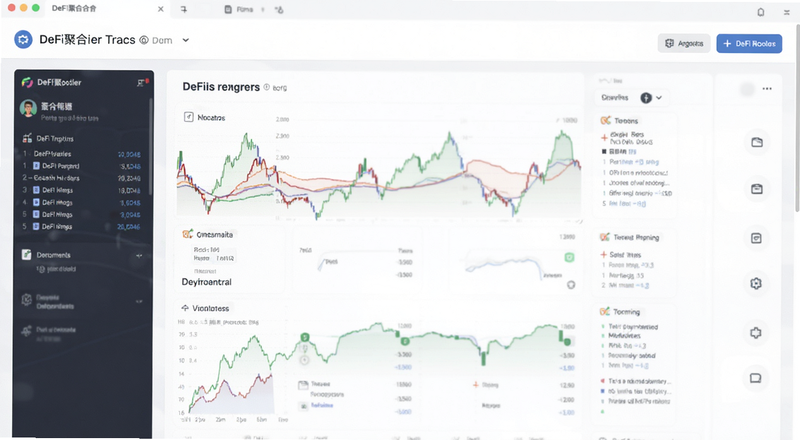Click the blue Infuime link
This screenshot has width=800, height=440.
322,405
